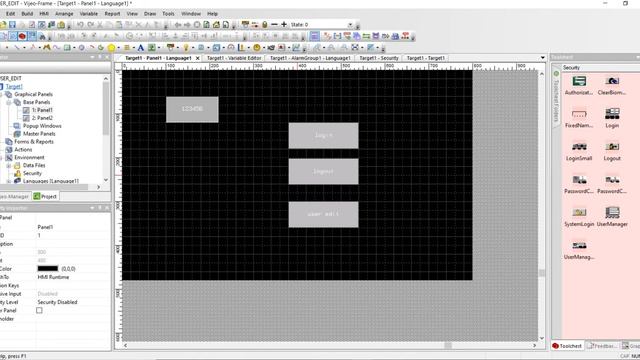Click the Security Disabled property value
Viewport: 640px width, 360px height.
point(57,302)
